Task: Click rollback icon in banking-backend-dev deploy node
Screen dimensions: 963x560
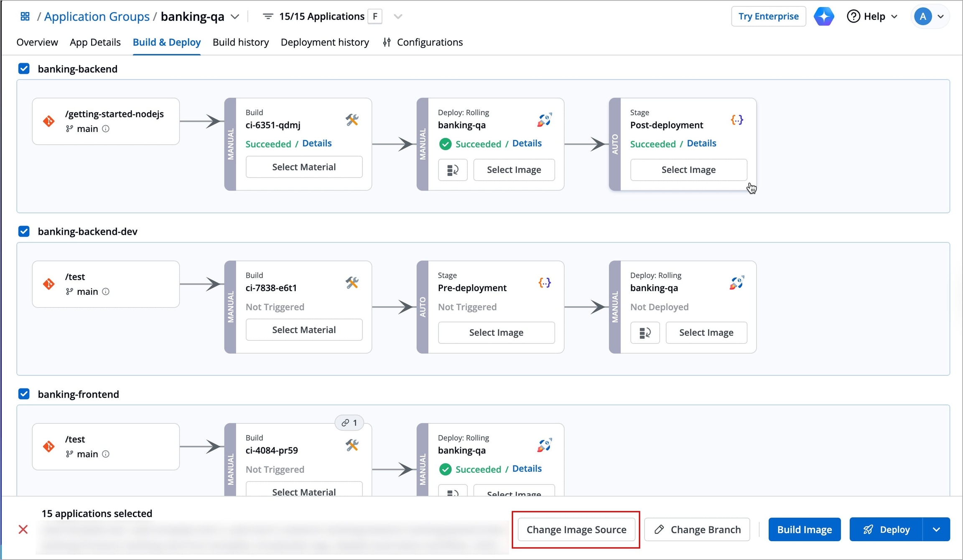Action: [x=645, y=333]
